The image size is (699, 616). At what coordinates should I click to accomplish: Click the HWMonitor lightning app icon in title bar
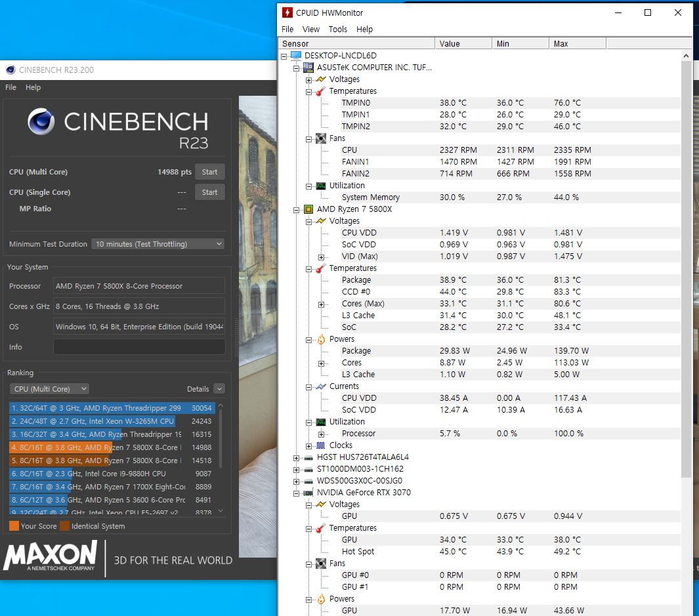point(287,12)
